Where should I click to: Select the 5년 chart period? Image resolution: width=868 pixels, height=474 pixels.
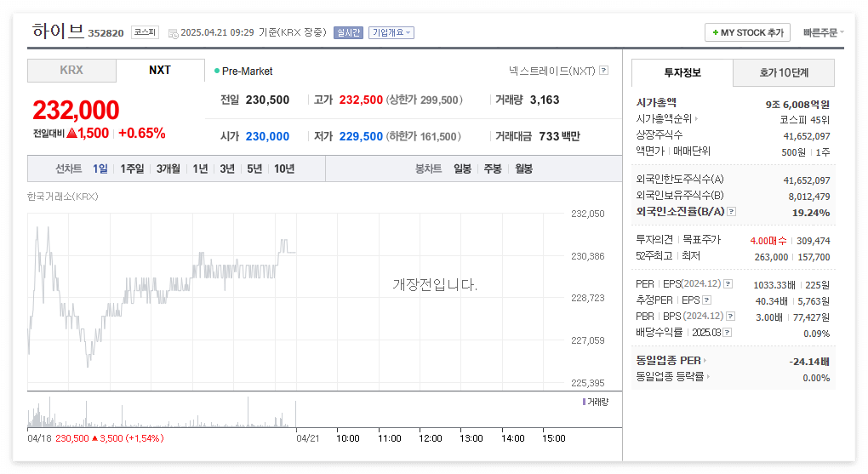[254, 168]
